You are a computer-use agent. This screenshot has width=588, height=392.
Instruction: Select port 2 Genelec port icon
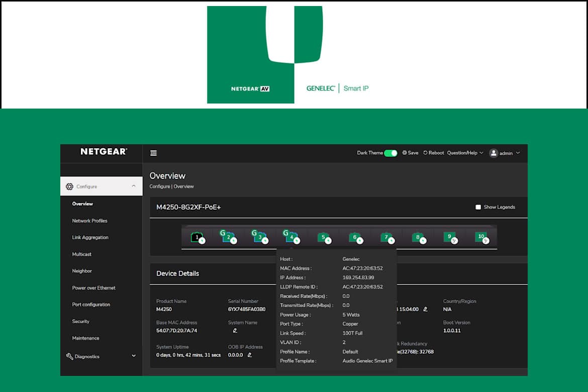click(x=229, y=237)
